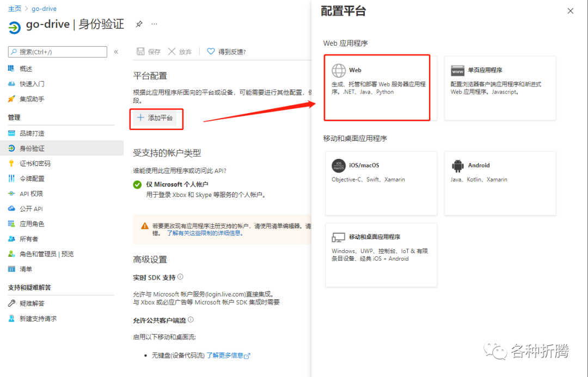Open 角色和管理员 | 预览 page
This screenshot has width=588, height=377.
point(46,254)
